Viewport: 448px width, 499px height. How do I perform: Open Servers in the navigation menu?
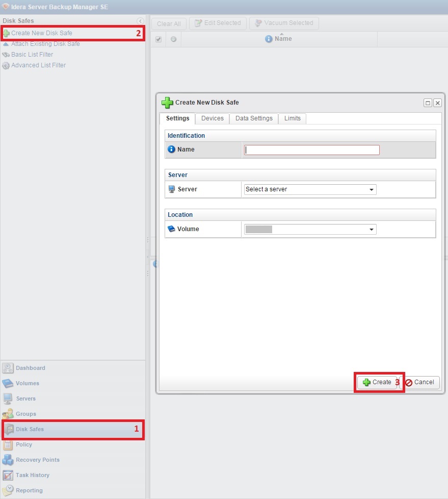click(x=73, y=399)
